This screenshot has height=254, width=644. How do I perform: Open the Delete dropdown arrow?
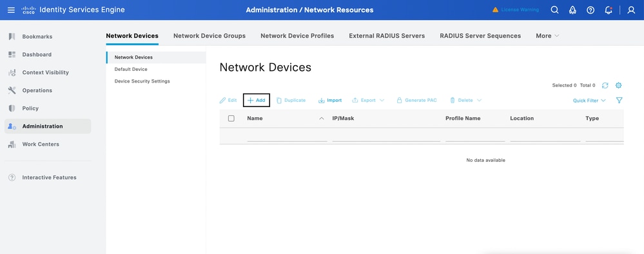tap(479, 101)
